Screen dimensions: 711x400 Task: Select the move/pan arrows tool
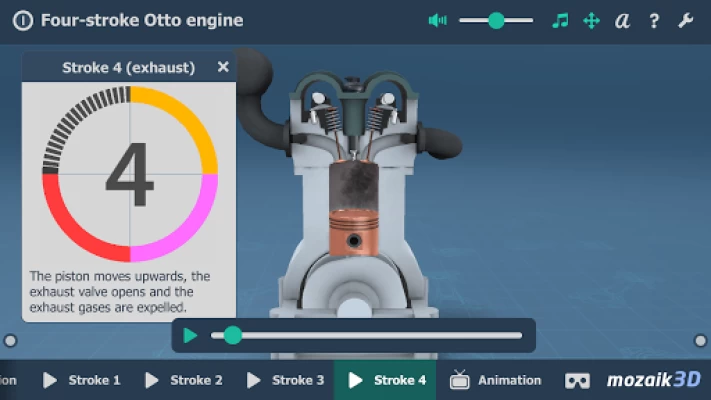(591, 20)
